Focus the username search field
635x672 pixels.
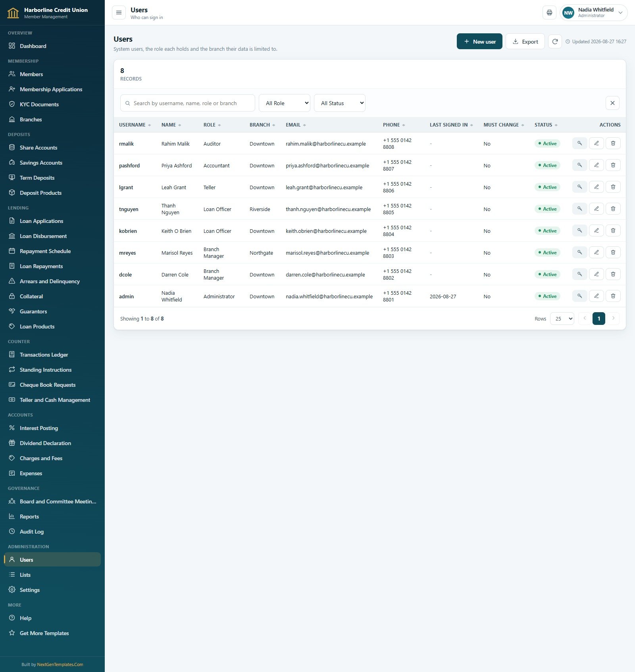pos(188,103)
